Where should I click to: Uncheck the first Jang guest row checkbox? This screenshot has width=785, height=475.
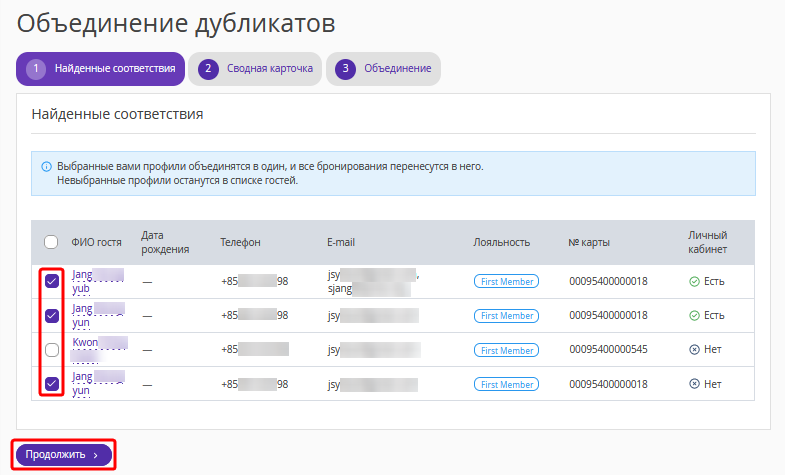(x=51, y=281)
